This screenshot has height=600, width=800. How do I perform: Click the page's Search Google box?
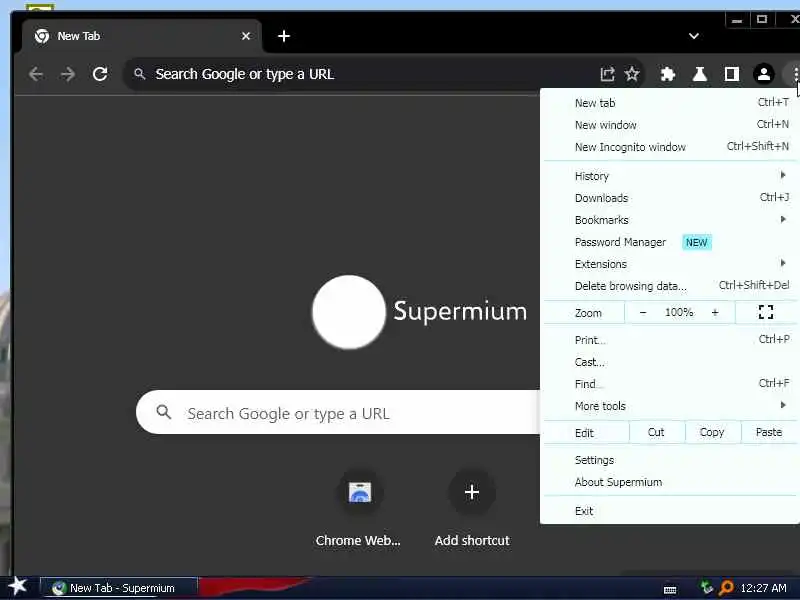click(338, 412)
